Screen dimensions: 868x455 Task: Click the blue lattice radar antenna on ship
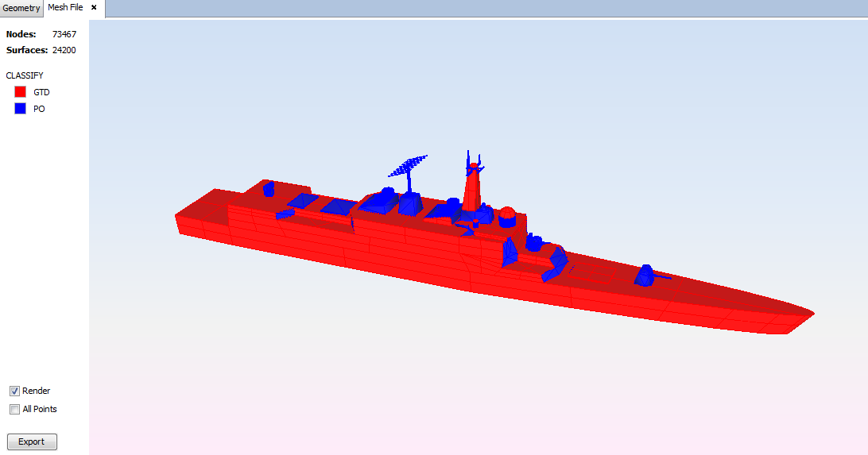point(408,168)
